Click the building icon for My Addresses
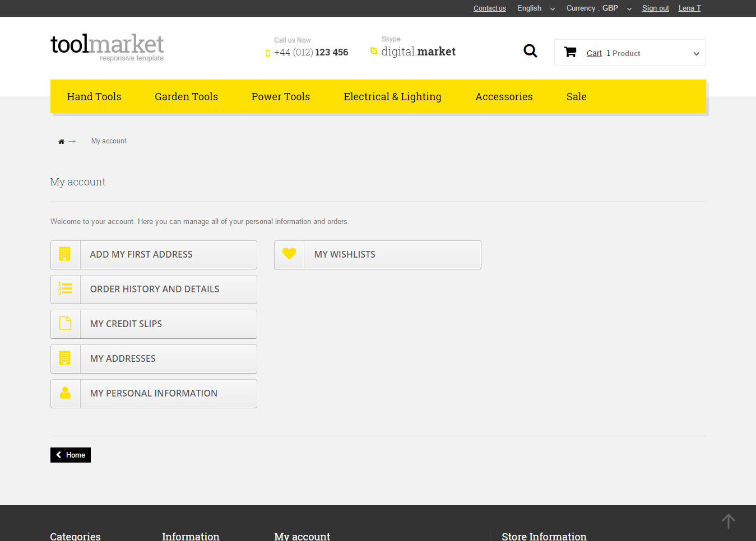The height and width of the screenshot is (541, 756). (x=66, y=358)
